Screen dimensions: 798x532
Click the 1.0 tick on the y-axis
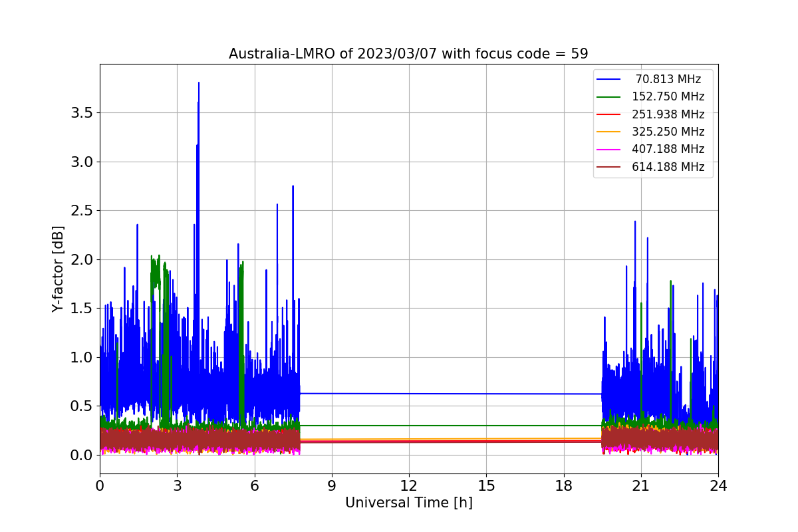(x=81, y=357)
